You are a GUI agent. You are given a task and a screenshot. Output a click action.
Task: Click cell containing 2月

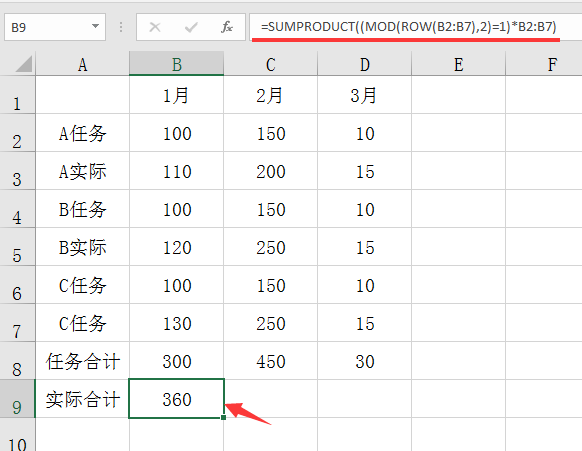(271, 95)
